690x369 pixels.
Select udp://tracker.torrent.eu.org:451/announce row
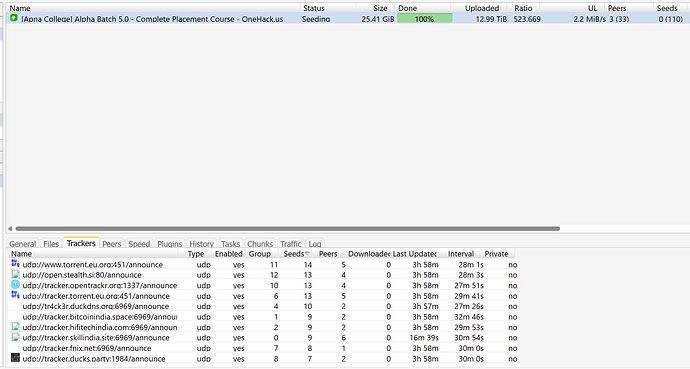263,296
